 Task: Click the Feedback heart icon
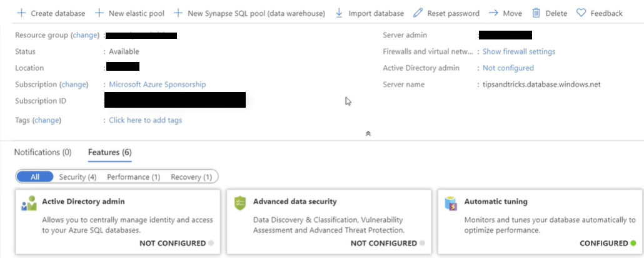581,13
